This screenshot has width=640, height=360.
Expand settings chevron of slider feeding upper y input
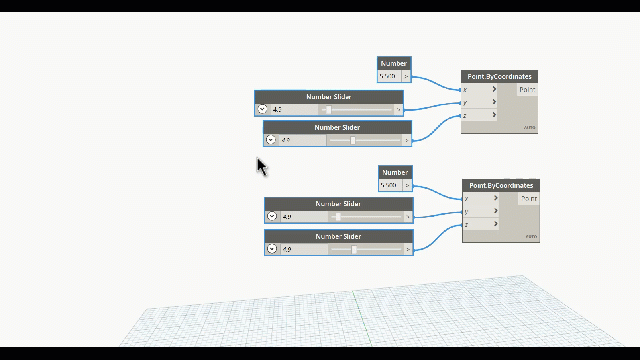[262, 109]
